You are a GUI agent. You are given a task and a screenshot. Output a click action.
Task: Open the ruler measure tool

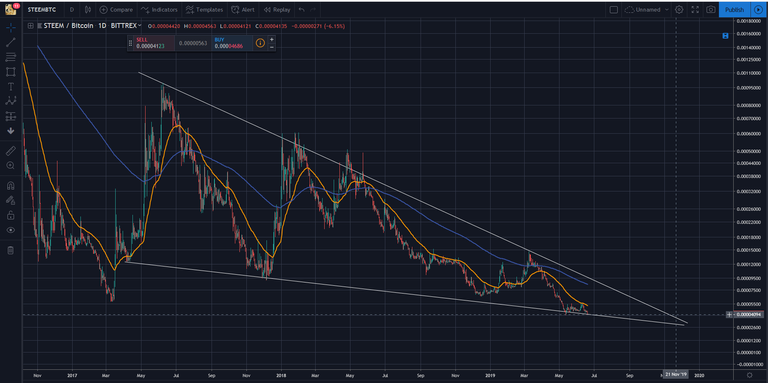(x=10, y=151)
